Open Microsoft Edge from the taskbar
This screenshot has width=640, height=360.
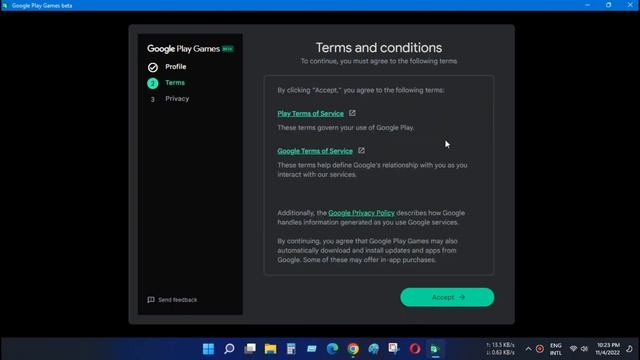pos(332,349)
